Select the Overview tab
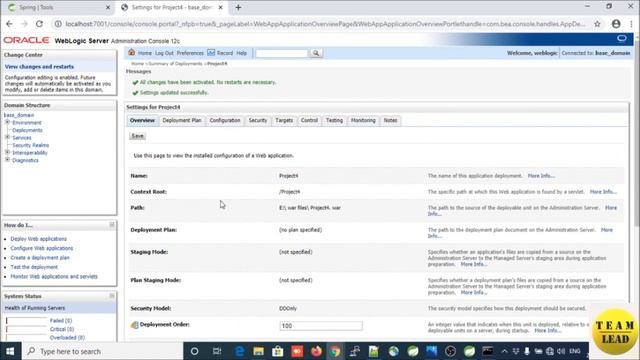This screenshot has height=360, width=640. click(142, 120)
